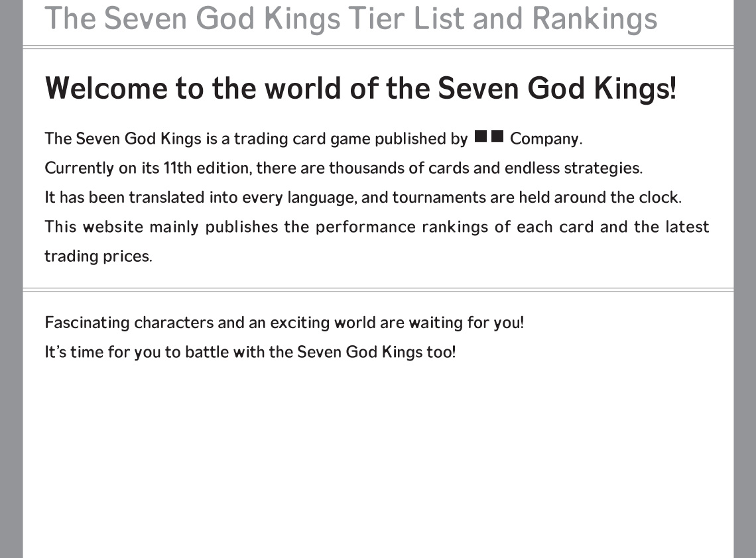Screen dimensions: 756x558
Task: Click the two black squares before "Company"
Action: pos(489,137)
